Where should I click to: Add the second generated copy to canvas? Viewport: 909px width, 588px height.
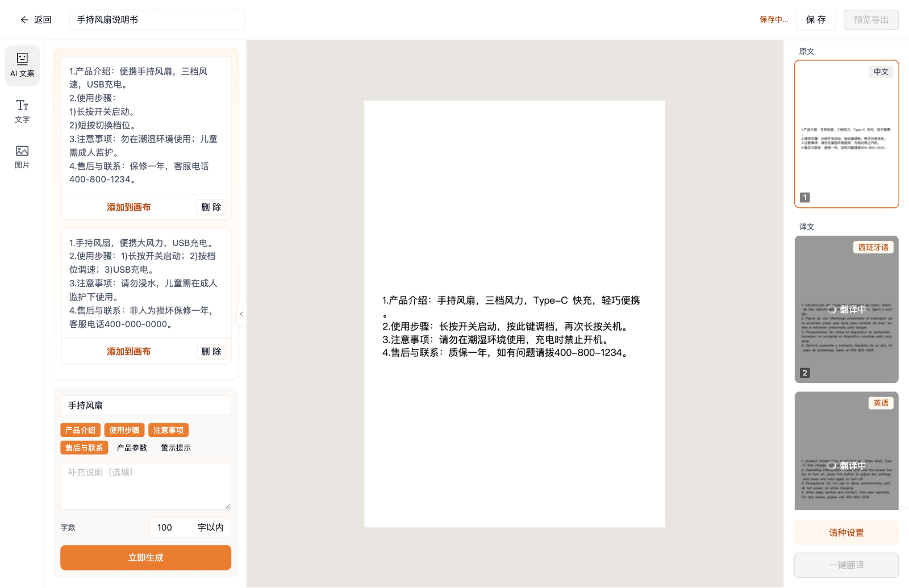(x=129, y=352)
